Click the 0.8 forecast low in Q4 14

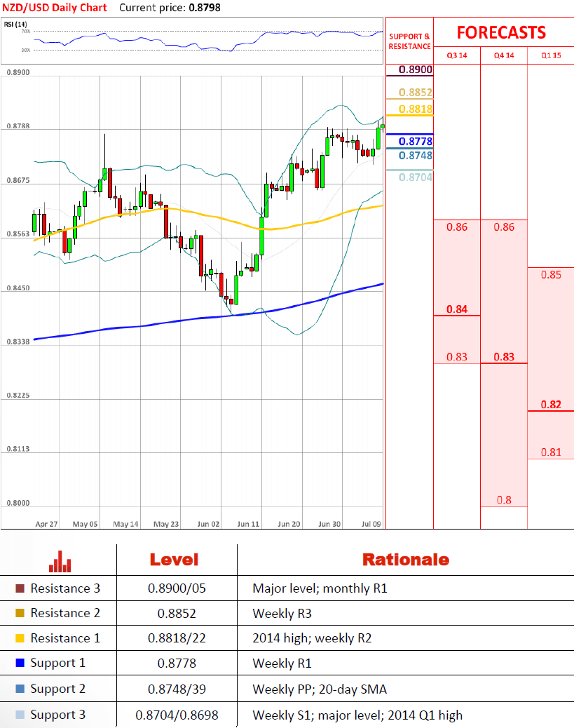(x=504, y=500)
